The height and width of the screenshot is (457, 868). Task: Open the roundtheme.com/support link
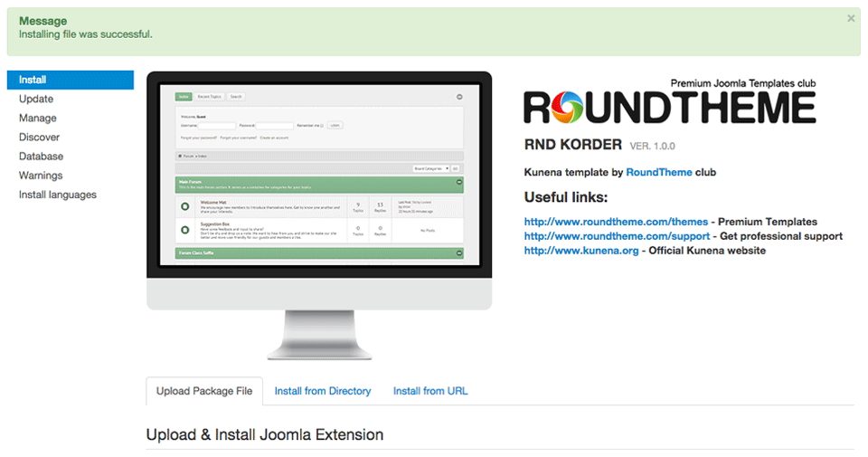(617, 236)
